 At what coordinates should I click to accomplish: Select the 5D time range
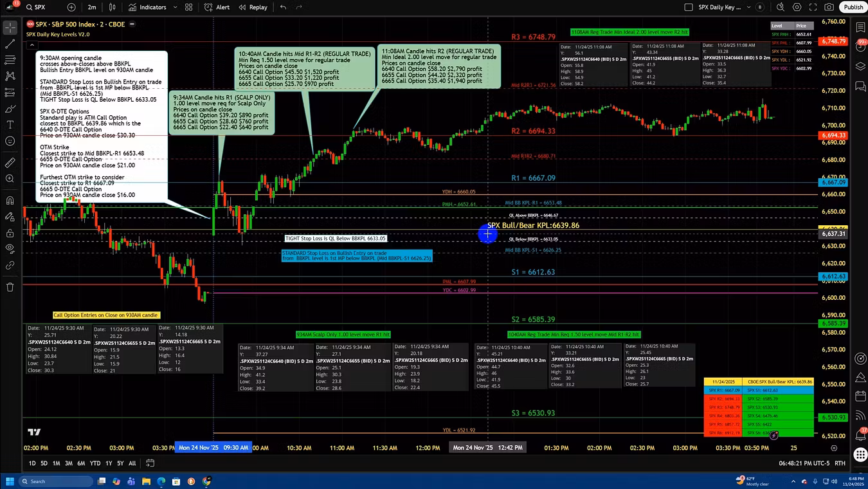[x=44, y=463]
